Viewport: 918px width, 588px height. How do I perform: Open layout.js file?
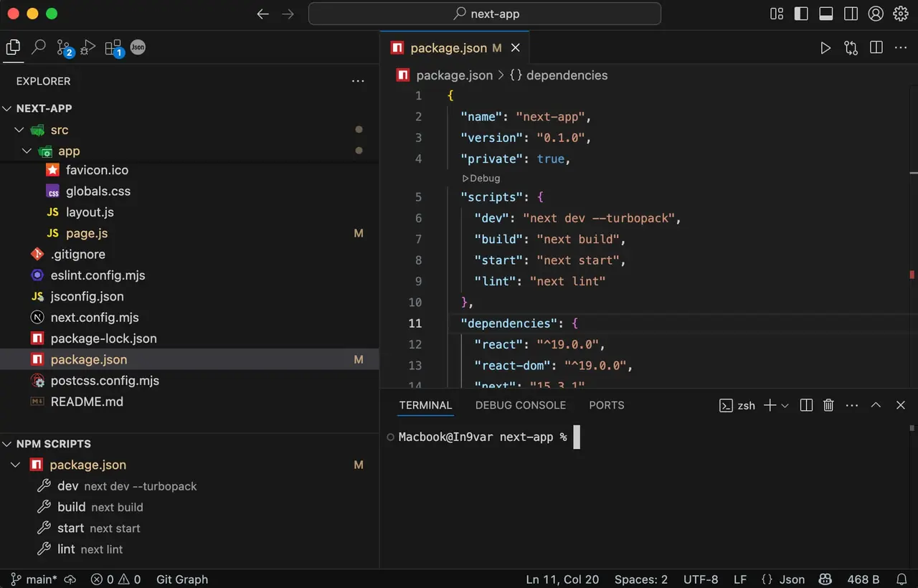[x=189, y=212]
